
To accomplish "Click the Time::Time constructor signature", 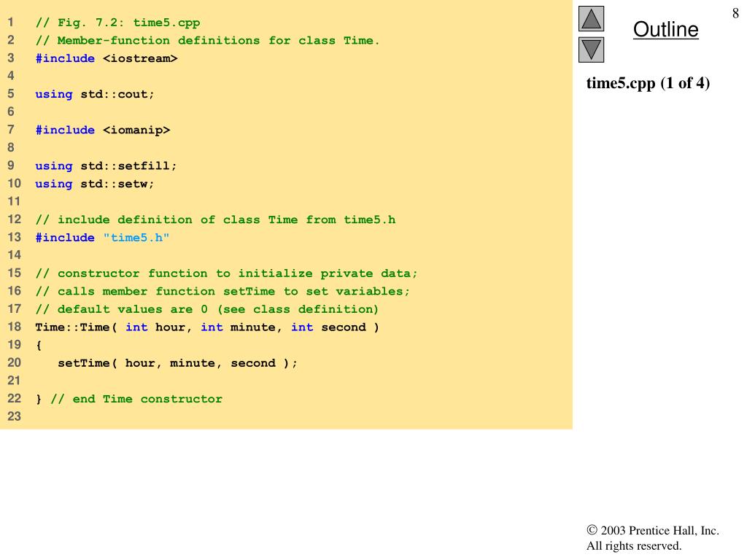I will click(207, 327).
